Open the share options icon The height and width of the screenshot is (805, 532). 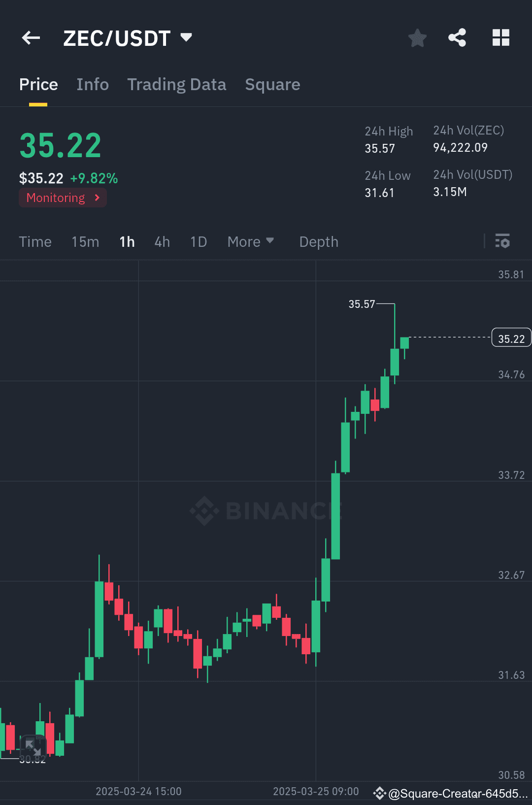pyautogui.click(x=457, y=37)
